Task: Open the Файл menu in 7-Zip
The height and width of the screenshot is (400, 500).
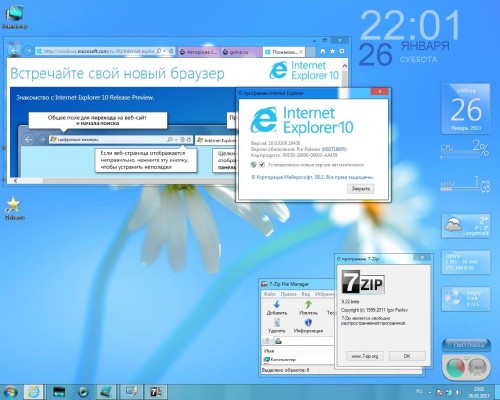Action: click(x=269, y=294)
